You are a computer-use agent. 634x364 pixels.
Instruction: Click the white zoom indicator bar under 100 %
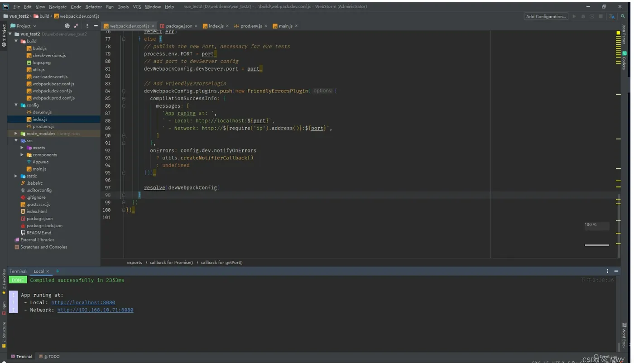point(597,245)
